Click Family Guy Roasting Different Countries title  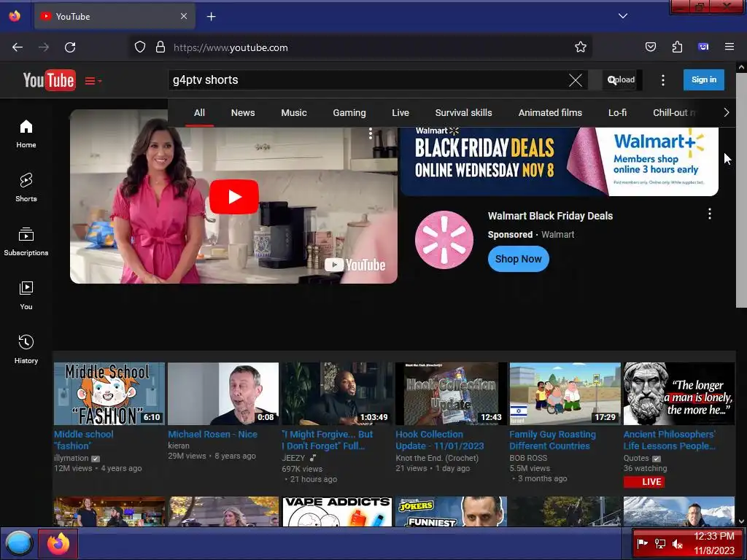click(x=553, y=440)
